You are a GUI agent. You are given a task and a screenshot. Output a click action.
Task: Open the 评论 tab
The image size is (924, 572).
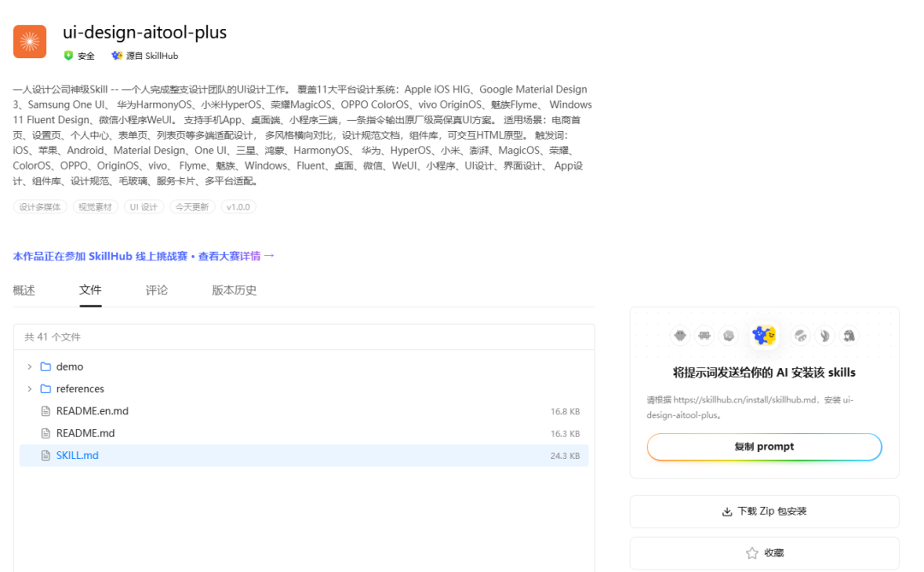pyautogui.click(x=157, y=290)
